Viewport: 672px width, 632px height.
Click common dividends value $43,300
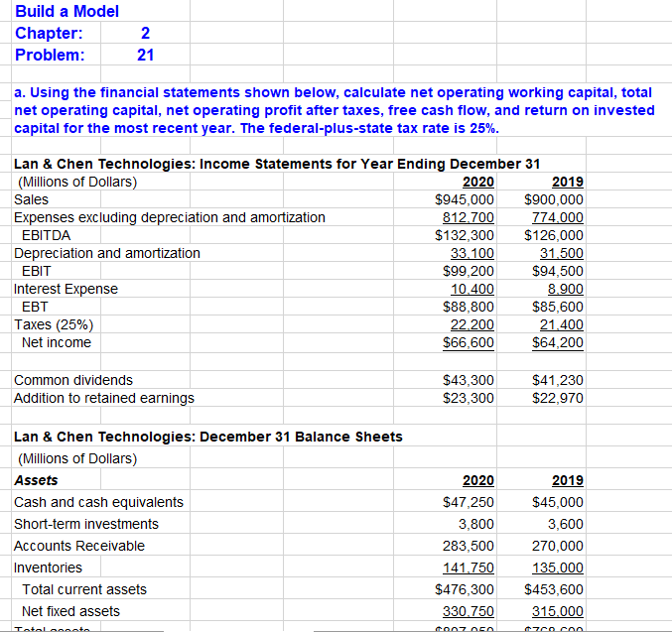tap(468, 380)
